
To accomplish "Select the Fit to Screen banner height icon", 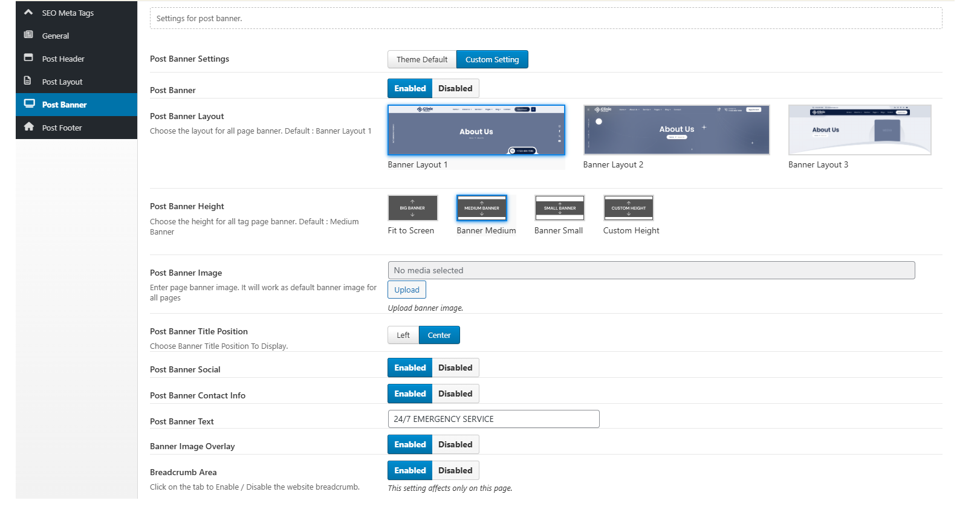I will pos(412,208).
